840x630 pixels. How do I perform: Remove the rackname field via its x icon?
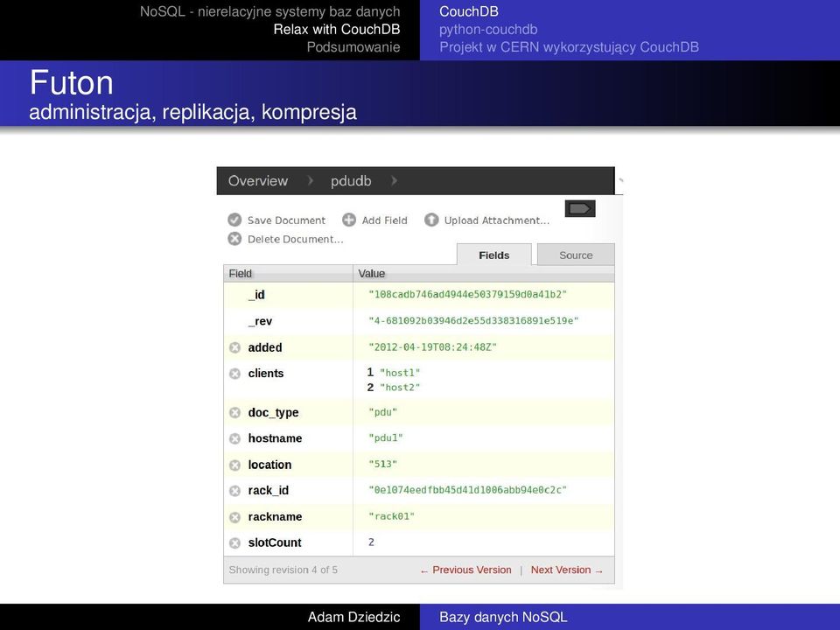click(x=235, y=517)
